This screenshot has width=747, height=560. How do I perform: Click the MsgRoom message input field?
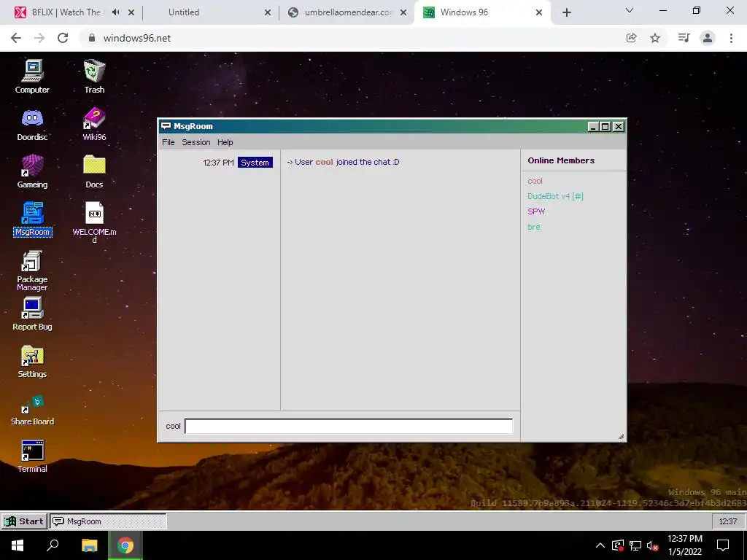click(x=349, y=426)
